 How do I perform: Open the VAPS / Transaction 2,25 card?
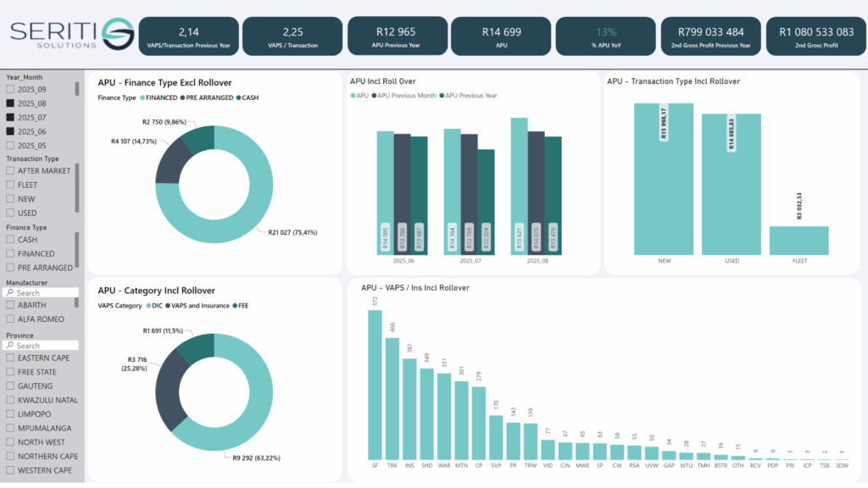pyautogui.click(x=292, y=36)
